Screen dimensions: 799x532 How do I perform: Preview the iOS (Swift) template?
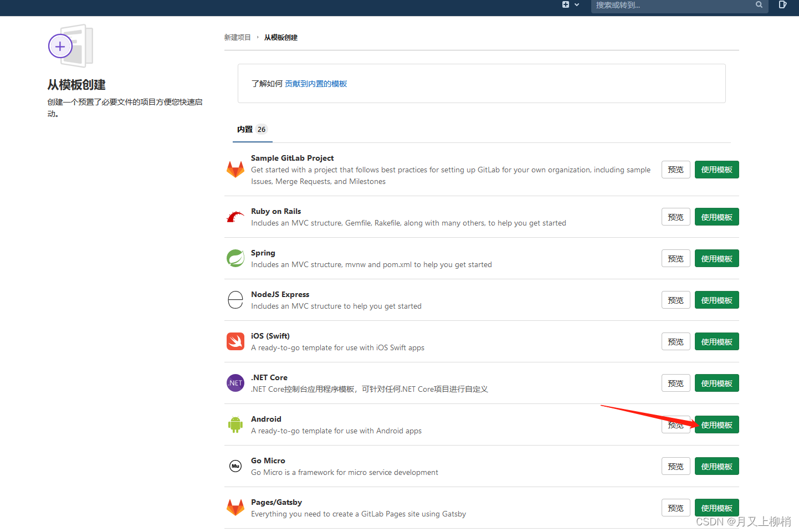676,342
